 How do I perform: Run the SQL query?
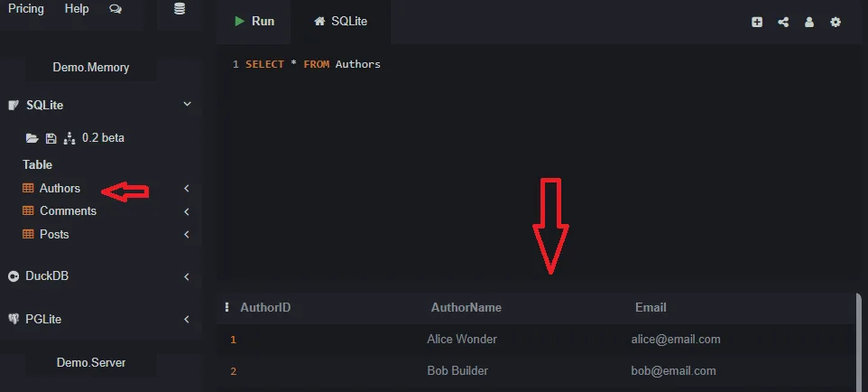pyautogui.click(x=254, y=22)
